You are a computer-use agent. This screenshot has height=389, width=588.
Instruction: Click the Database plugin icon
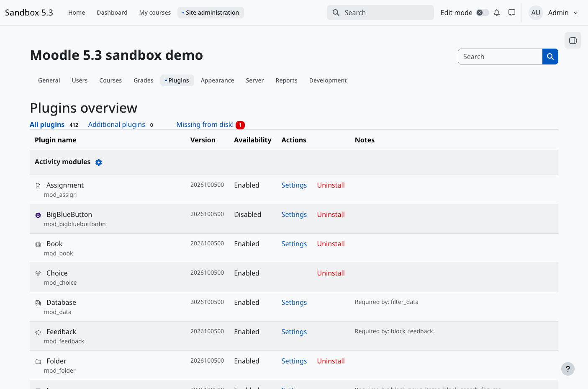[38, 303]
